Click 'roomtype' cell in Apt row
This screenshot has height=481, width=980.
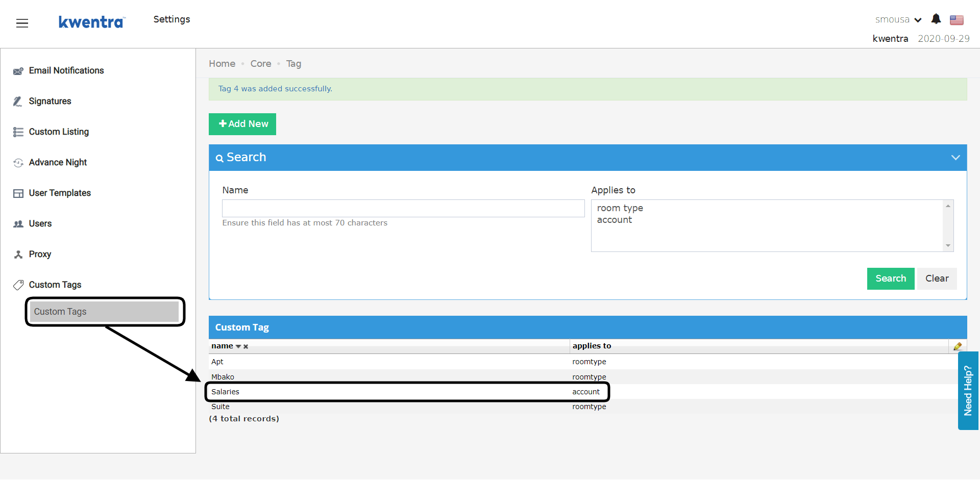tap(589, 362)
